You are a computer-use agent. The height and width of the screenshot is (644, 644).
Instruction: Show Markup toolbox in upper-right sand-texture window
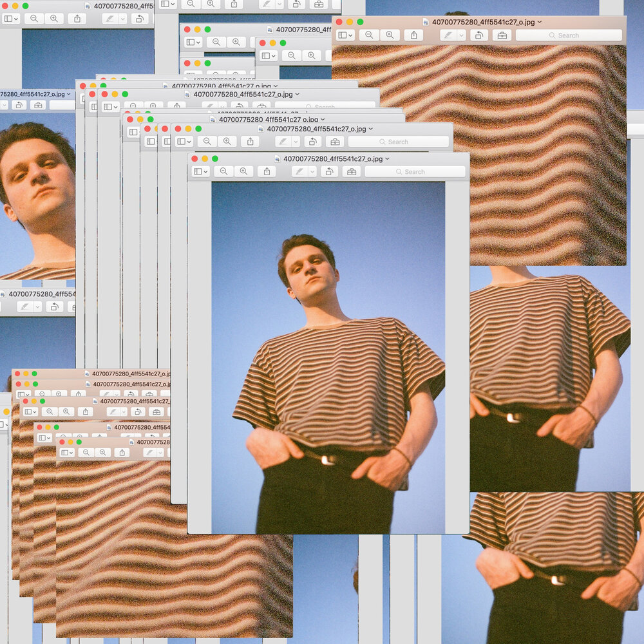(x=502, y=35)
